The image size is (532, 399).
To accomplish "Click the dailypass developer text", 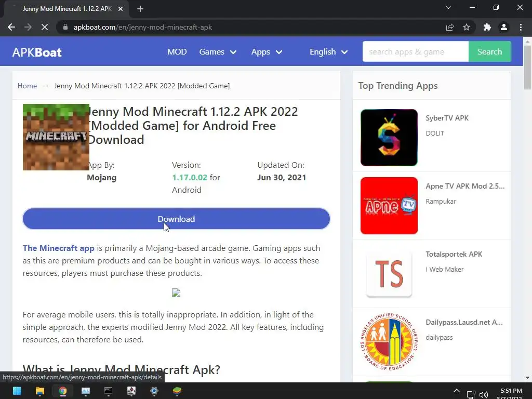I will click(439, 338).
